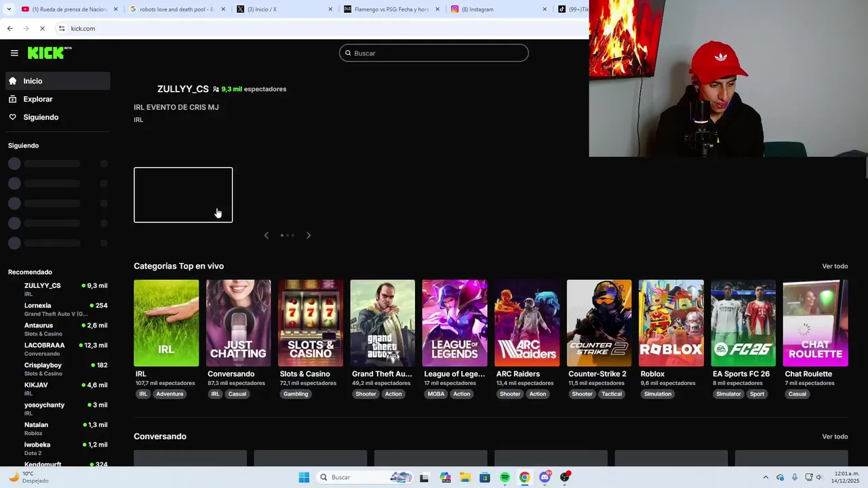Open the Windows Start menu
868x488 pixels.
click(x=304, y=477)
